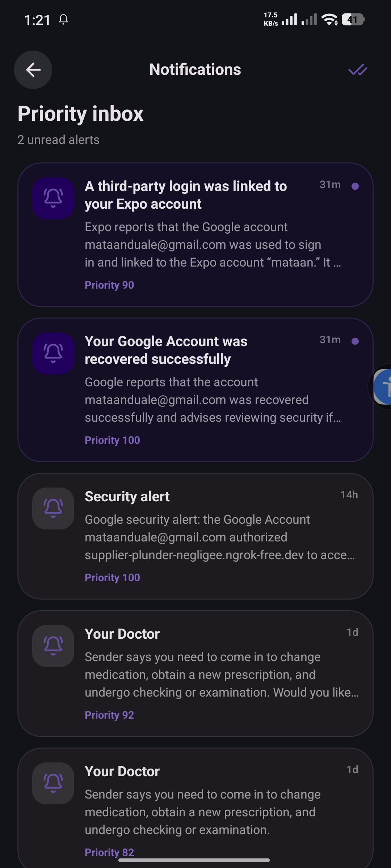Tap the Priority 92 label

(x=109, y=715)
